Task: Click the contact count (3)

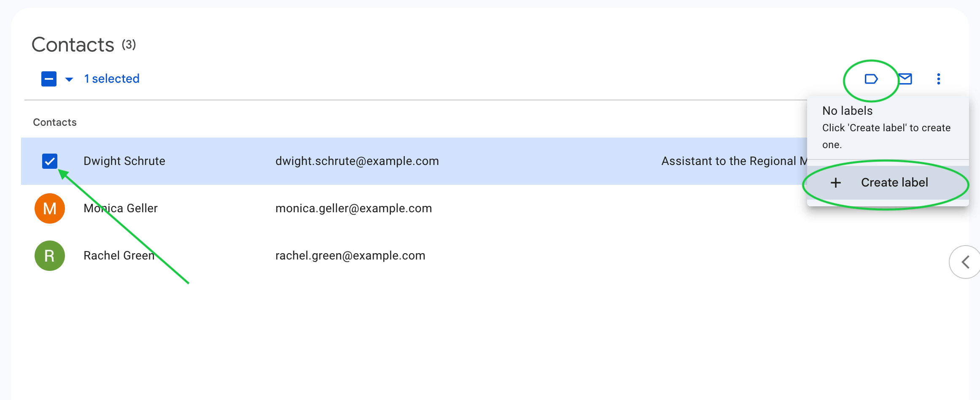Action: click(x=129, y=44)
